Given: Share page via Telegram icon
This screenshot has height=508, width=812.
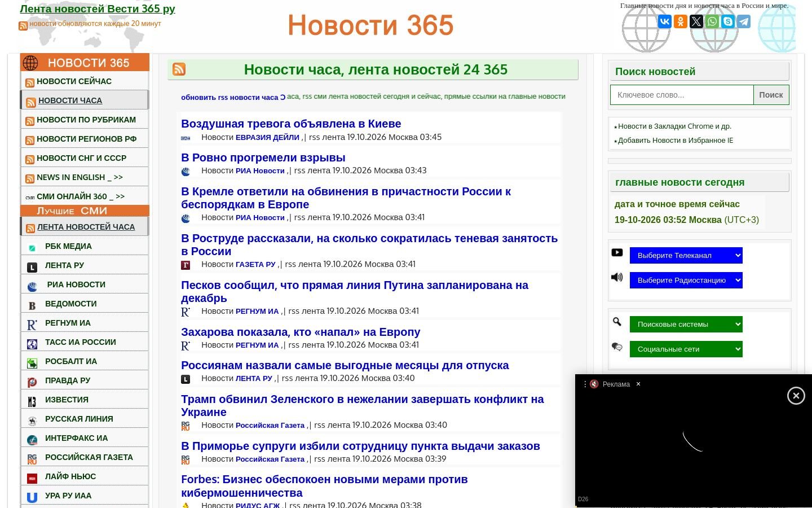Looking at the screenshot, I should pyautogui.click(x=744, y=21).
